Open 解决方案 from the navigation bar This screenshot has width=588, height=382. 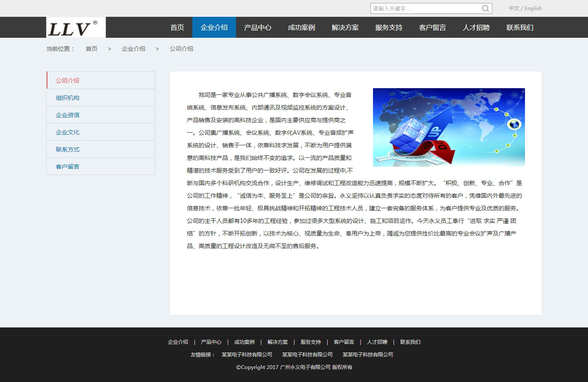(x=345, y=28)
